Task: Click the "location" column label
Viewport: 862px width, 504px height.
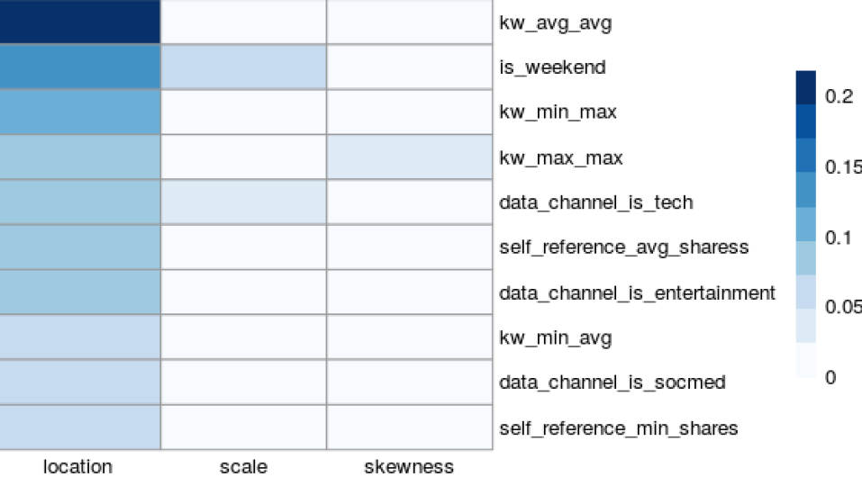Action: point(77,467)
